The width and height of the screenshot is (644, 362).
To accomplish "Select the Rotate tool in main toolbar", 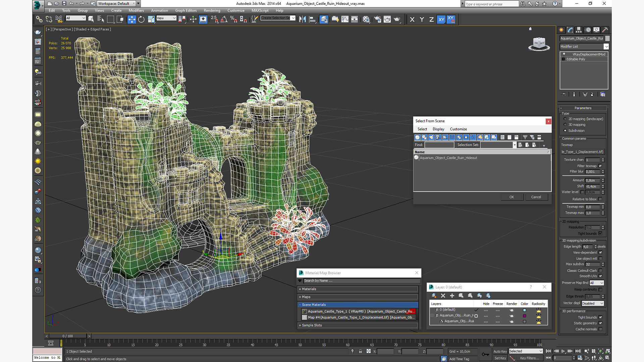I will [141, 19].
